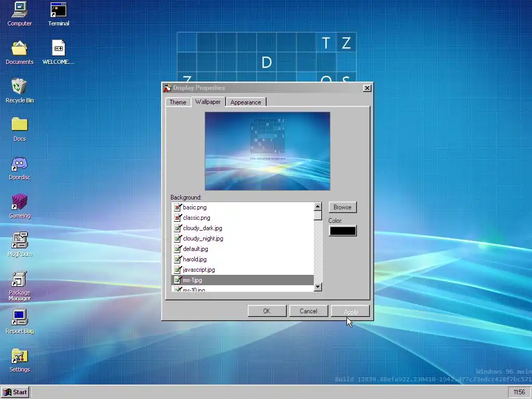Viewport: 532px width, 399px height.
Task: Close the Display Properties dialog
Action: [367, 88]
